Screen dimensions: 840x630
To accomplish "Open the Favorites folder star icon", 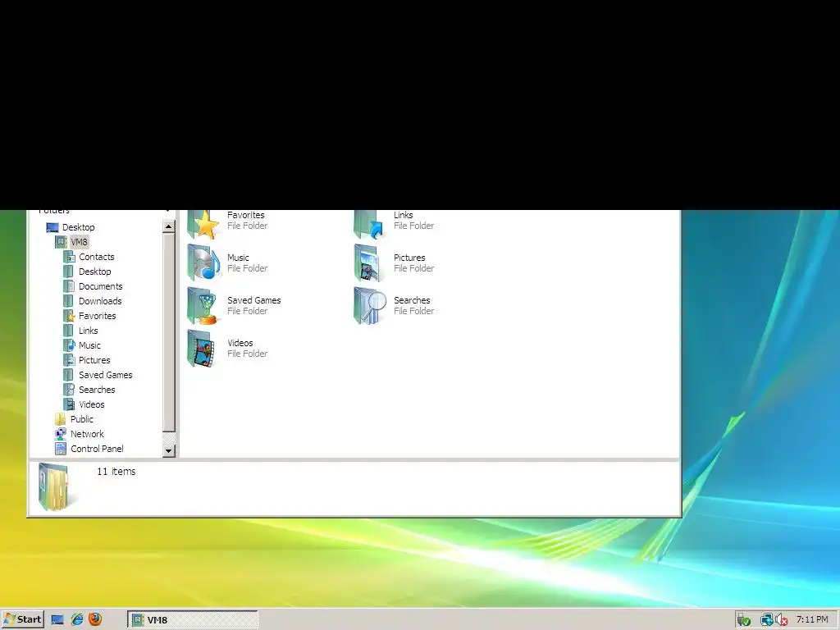I will (x=203, y=225).
